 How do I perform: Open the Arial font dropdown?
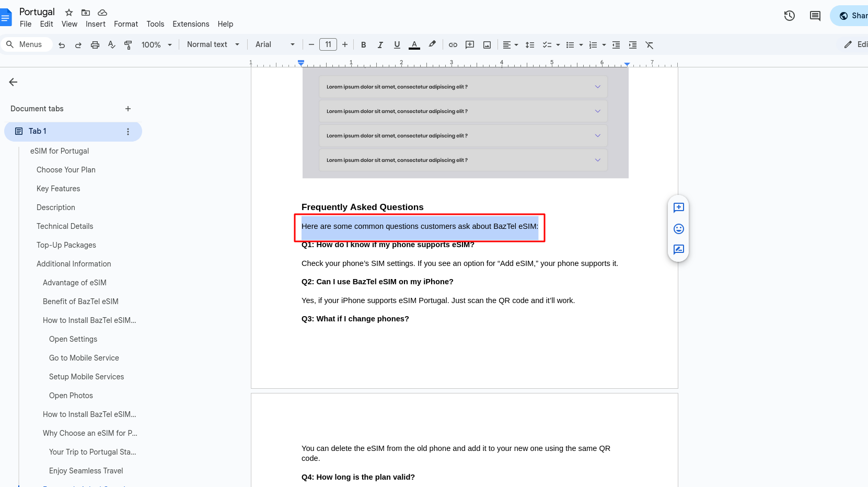274,44
